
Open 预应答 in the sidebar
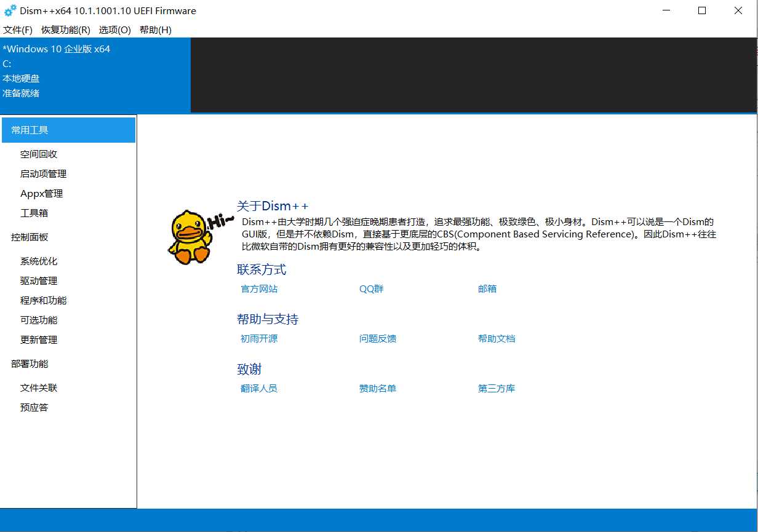point(34,408)
